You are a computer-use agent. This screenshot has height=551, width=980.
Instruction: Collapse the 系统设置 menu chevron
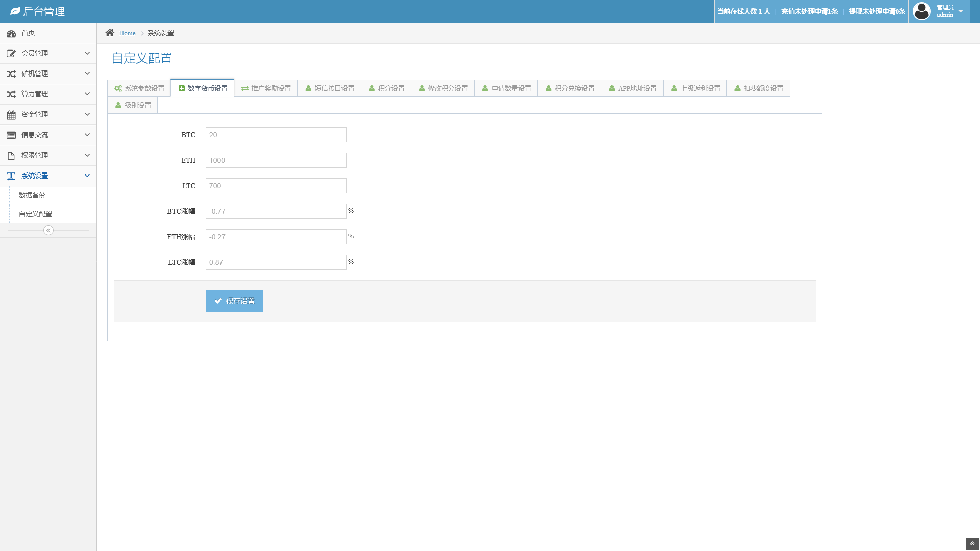[x=87, y=176]
